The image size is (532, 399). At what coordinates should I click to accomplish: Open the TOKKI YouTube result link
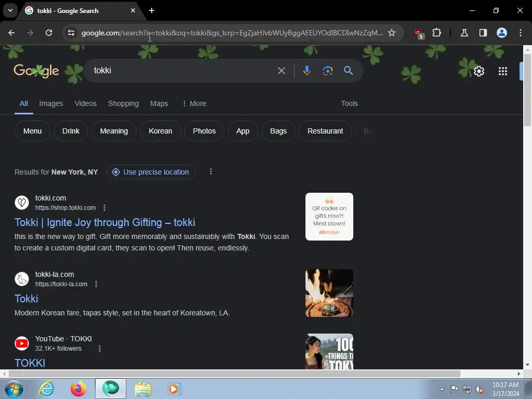[x=30, y=363]
